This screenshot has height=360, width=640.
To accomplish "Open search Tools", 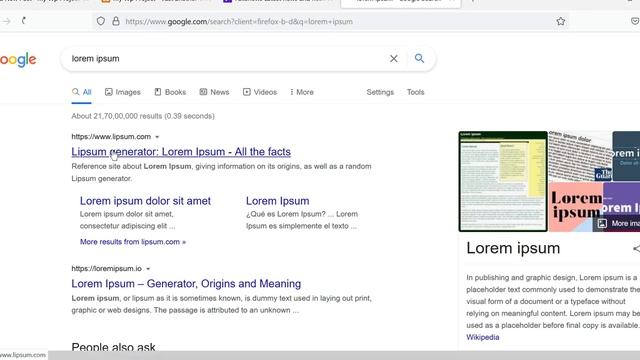I will pos(415,92).
